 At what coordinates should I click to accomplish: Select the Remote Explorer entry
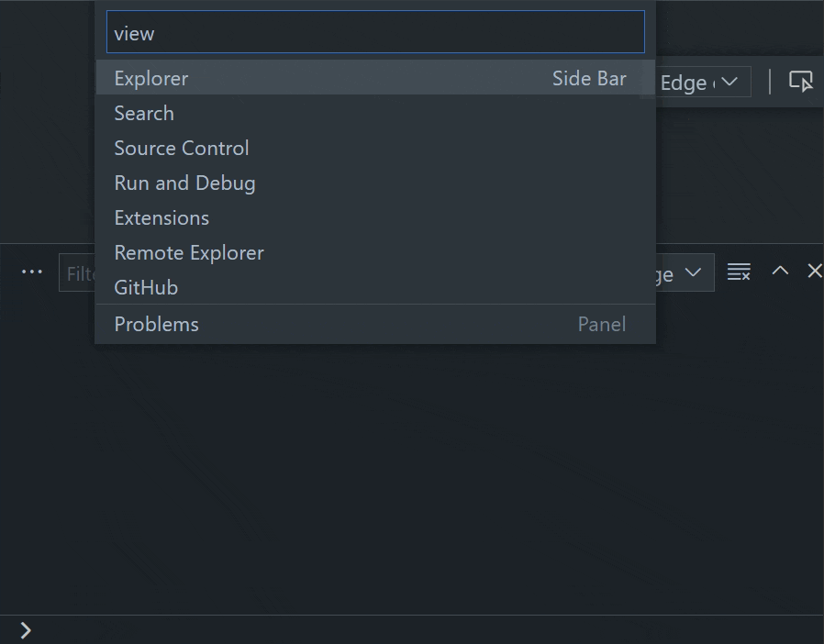(x=375, y=252)
